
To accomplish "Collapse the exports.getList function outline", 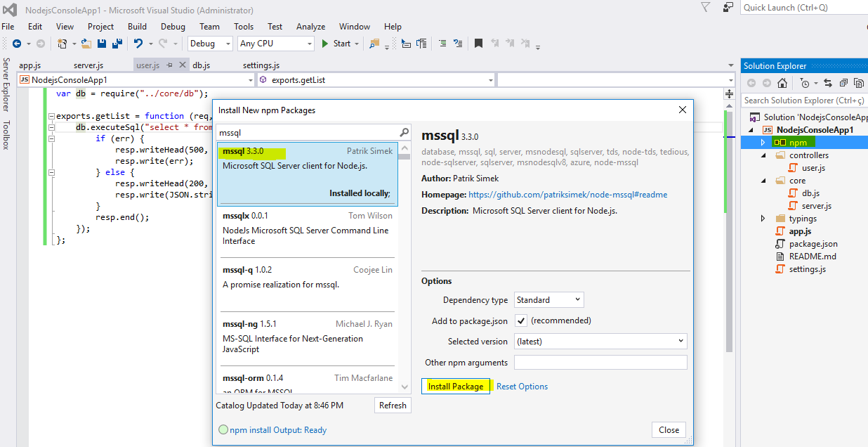I will click(x=51, y=116).
